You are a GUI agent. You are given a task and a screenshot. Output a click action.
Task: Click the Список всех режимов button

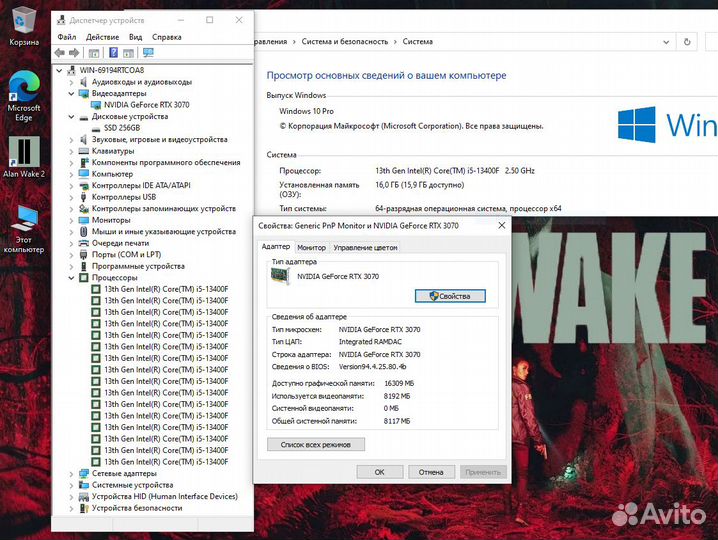tap(316, 445)
